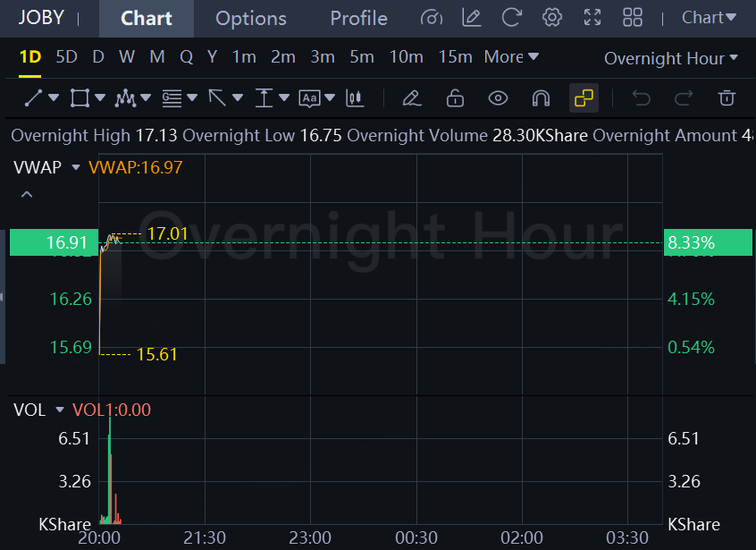Redo the drawing action
This screenshot has height=550, width=756.
[x=684, y=98]
